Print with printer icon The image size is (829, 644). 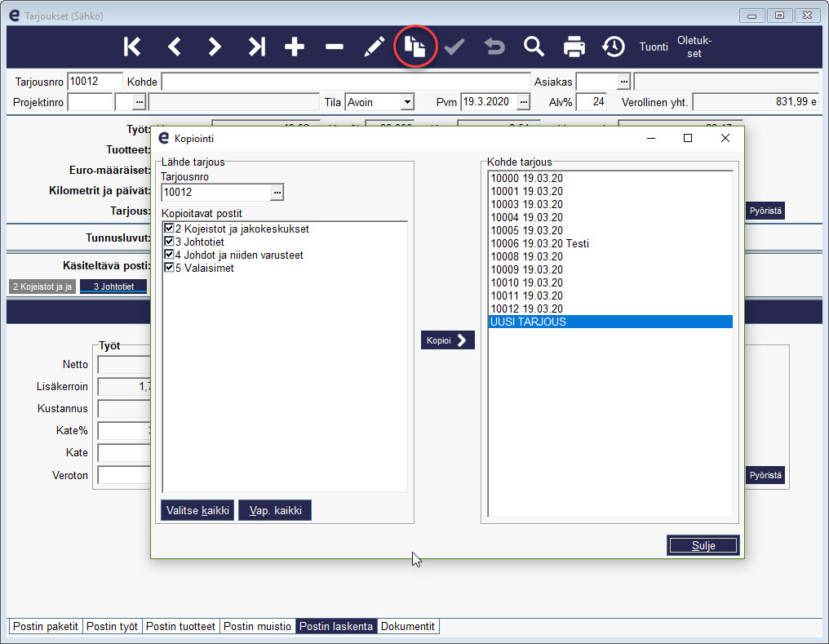pyautogui.click(x=574, y=47)
